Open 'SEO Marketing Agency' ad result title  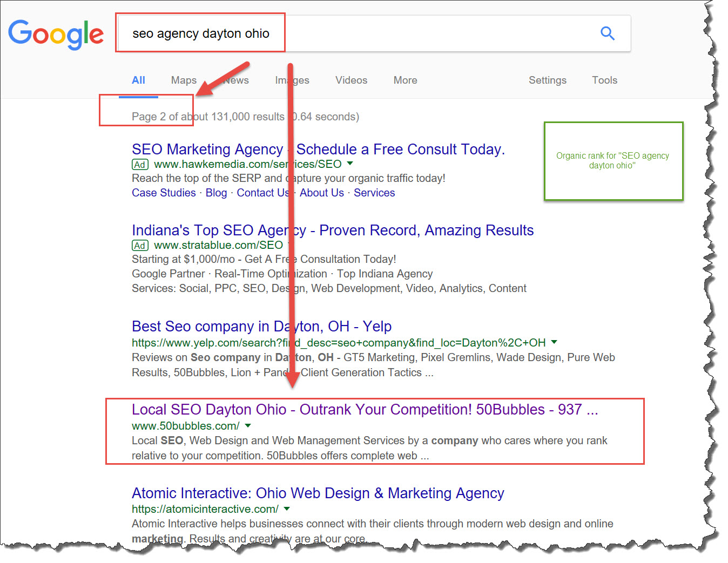[318, 149]
